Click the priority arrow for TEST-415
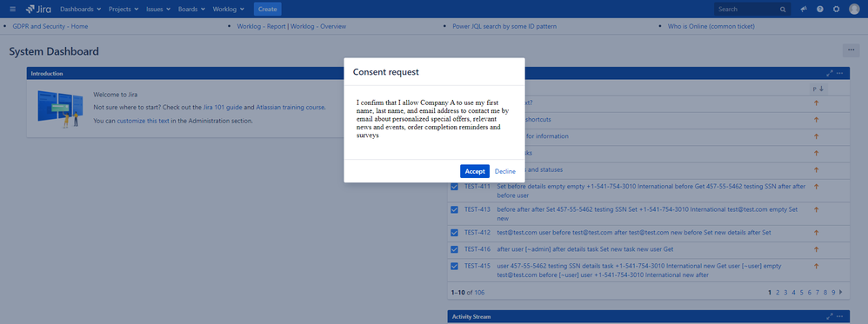 pyautogui.click(x=816, y=266)
